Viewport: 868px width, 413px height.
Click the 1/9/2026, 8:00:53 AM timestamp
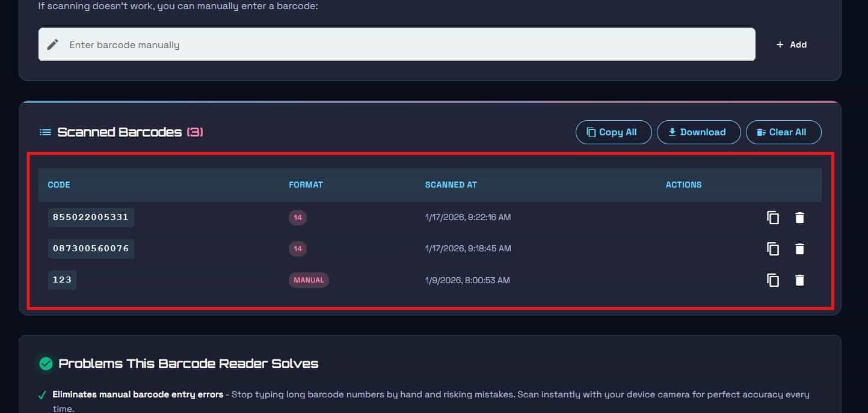(467, 280)
